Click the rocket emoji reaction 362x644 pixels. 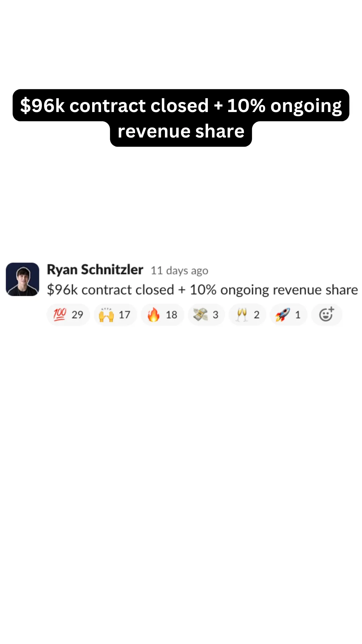(289, 315)
